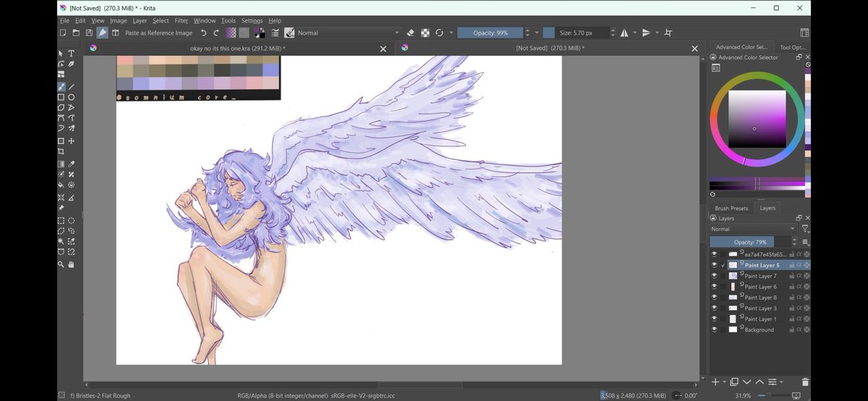Switch to 'okay no its this one.kra' tab
Viewport: 868px width, 401px height.
(237, 48)
